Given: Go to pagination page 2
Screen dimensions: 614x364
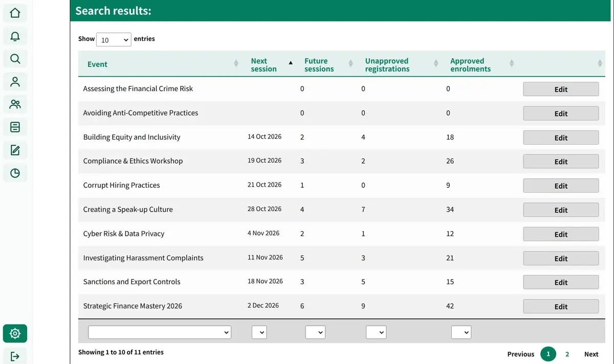Looking at the screenshot, I should (x=567, y=354).
